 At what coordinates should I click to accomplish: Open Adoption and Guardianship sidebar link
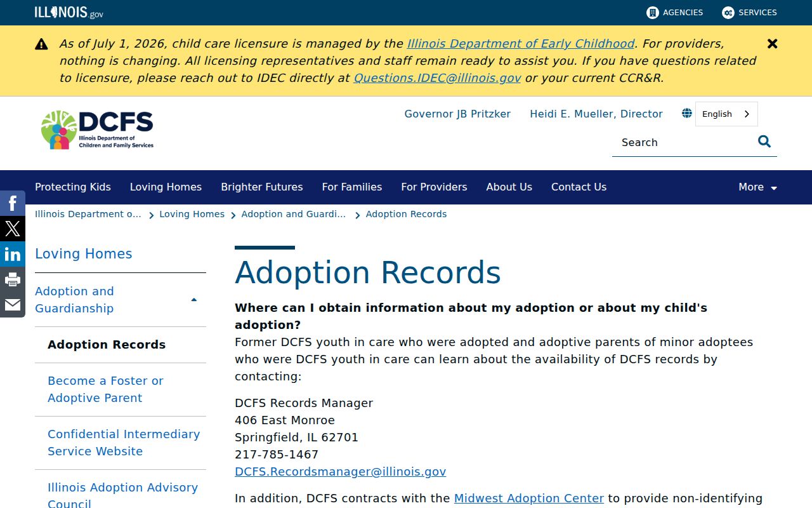tap(74, 300)
